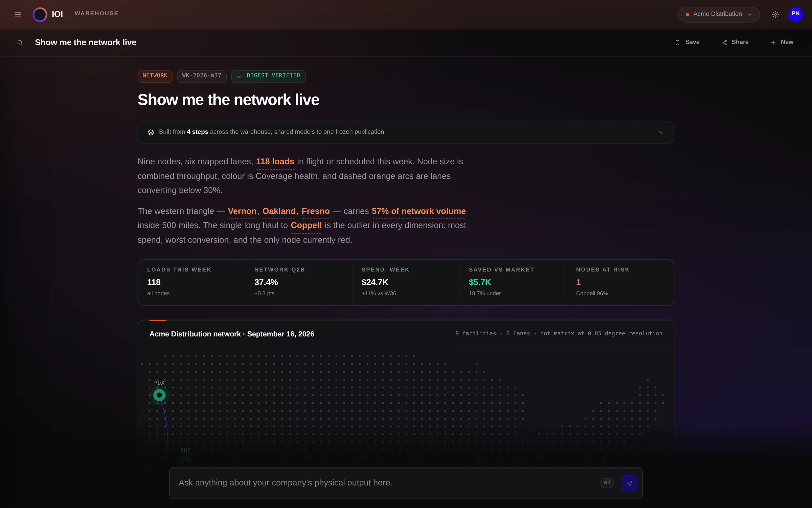Viewport: 812px width, 508px height.
Task: Click the Saved vs market $5.7K value
Action: coord(480,282)
